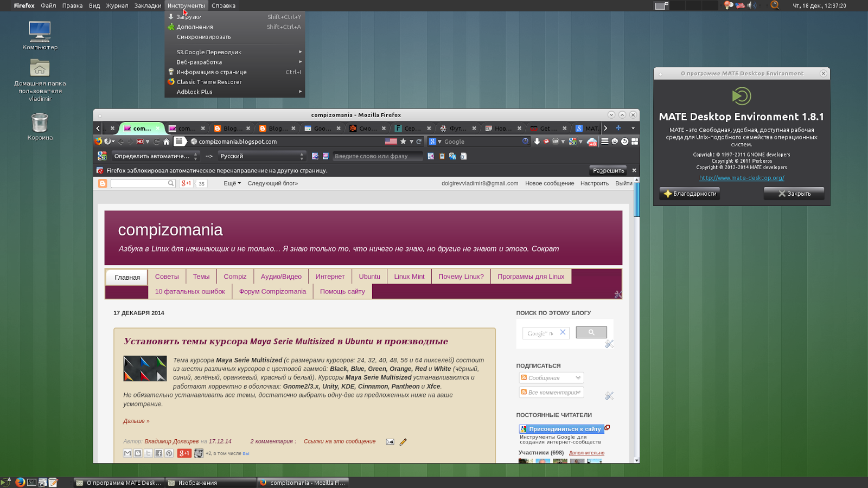This screenshot has height=488, width=868.
Task: Click the wrench icon below search widget
Action: (609, 344)
